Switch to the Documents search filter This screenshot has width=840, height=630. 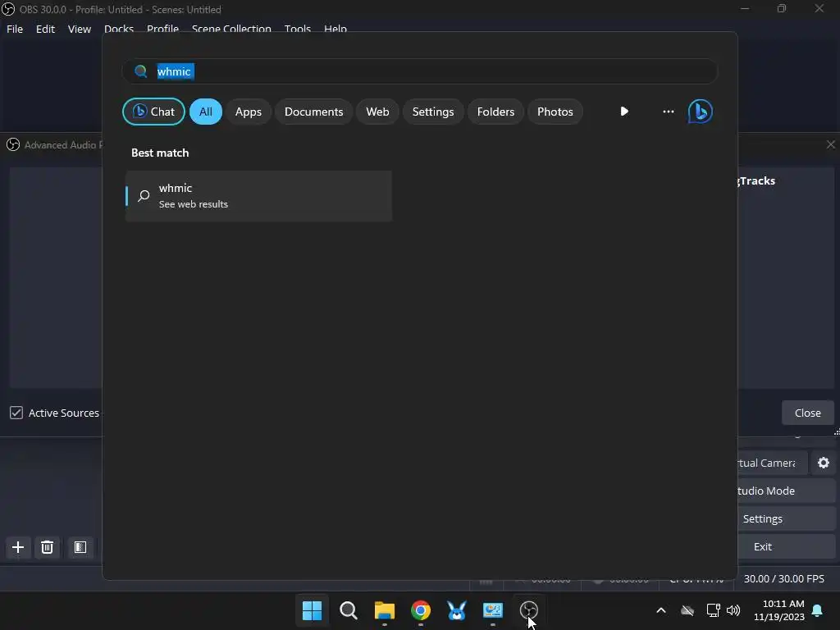[313, 112]
